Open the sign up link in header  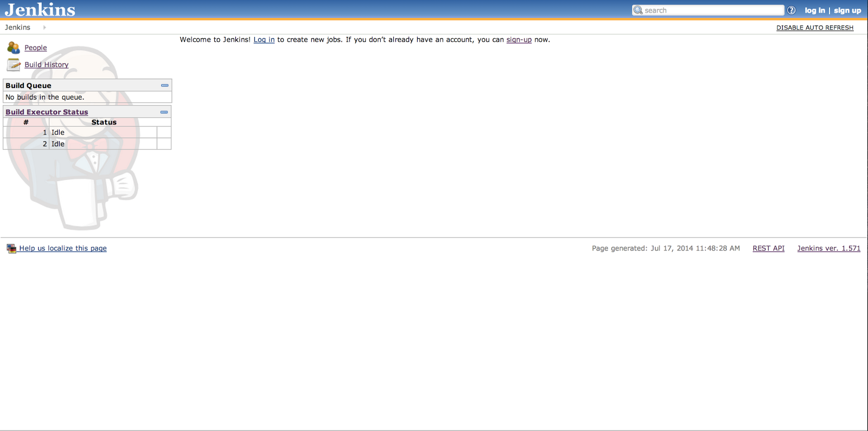847,10
